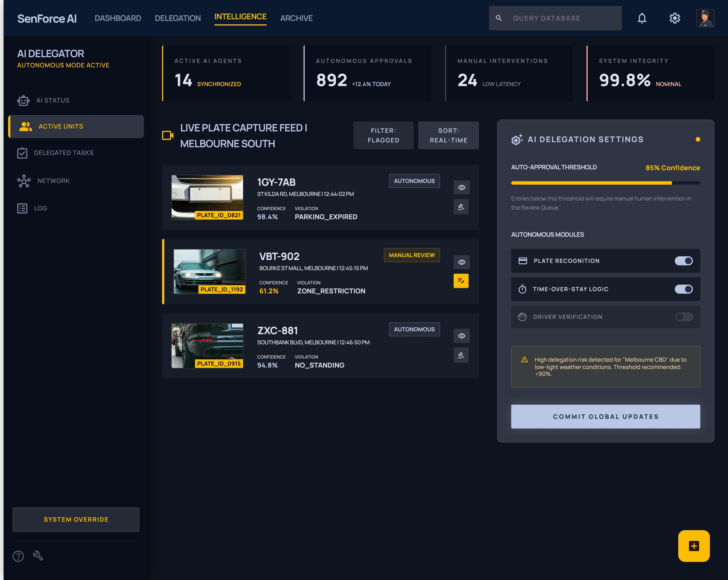This screenshot has height=580, width=728.
Task: Adjust the Auto-Approval Threshold slider
Action: (605, 183)
